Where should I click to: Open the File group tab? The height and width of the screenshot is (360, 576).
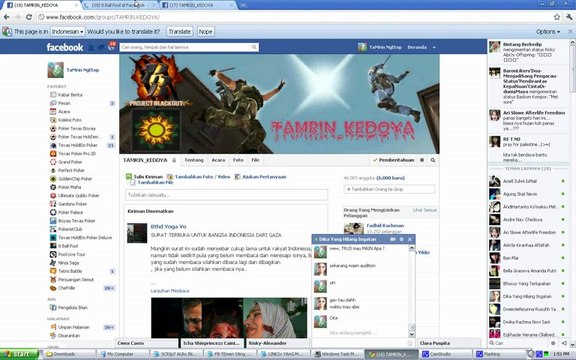tap(255, 160)
